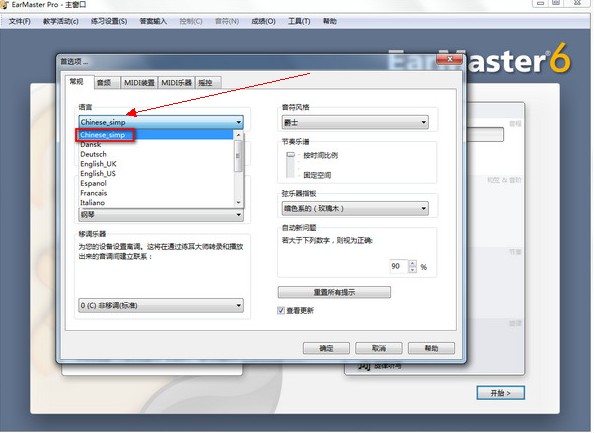Image resolution: width=594 pixels, height=433 pixels.
Task: Click the language list scrollbar thumb
Action: coord(238,156)
